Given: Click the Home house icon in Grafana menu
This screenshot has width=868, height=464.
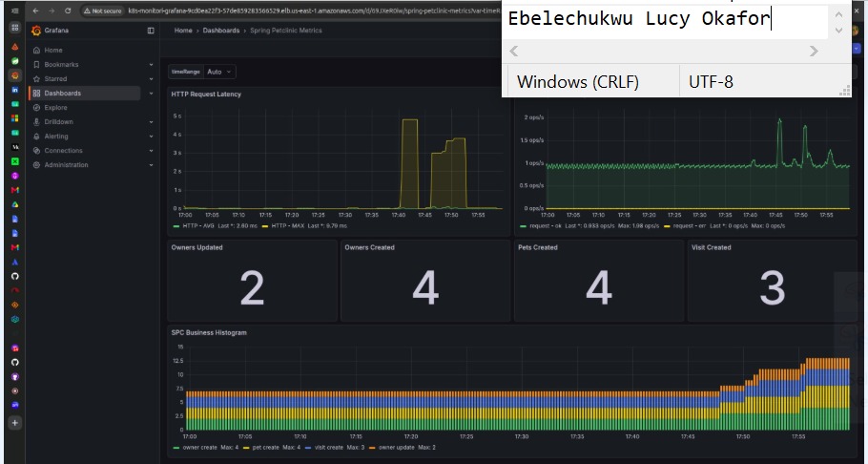Looking at the screenshot, I should pyautogui.click(x=36, y=50).
